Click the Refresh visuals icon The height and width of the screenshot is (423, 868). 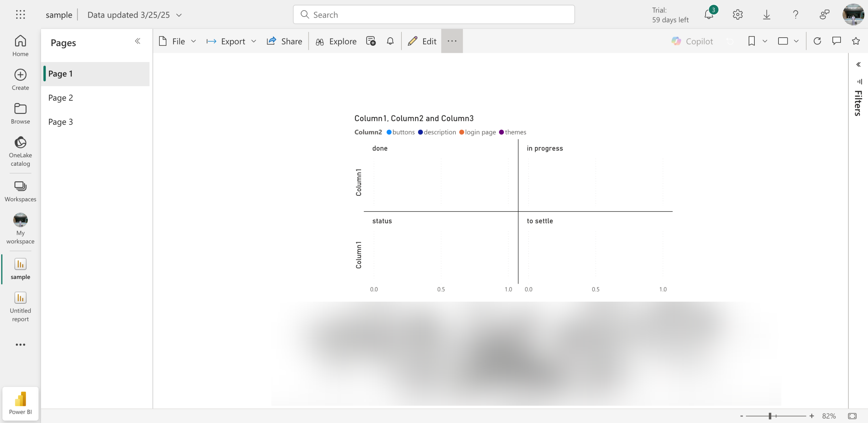(x=817, y=41)
